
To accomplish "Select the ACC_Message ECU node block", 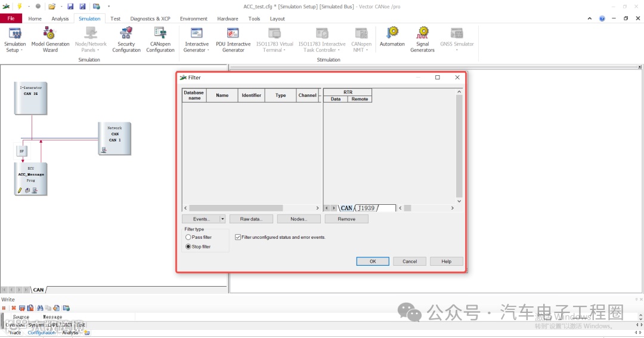I will pyautogui.click(x=31, y=179).
